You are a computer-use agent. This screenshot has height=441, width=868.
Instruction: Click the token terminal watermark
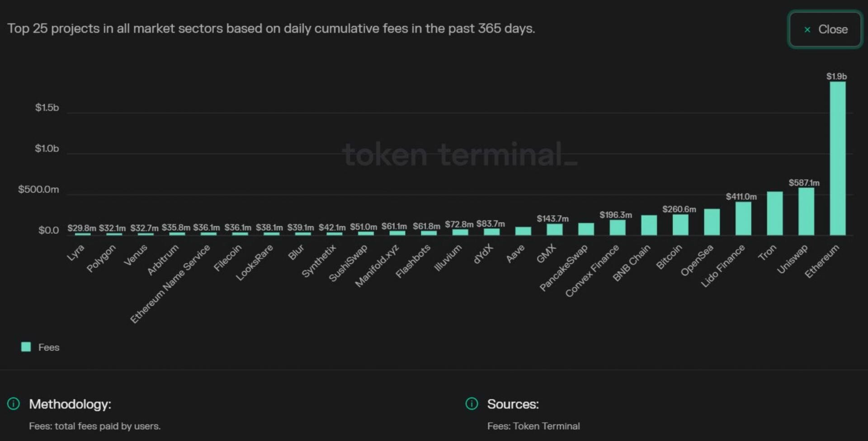tap(460, 155)
